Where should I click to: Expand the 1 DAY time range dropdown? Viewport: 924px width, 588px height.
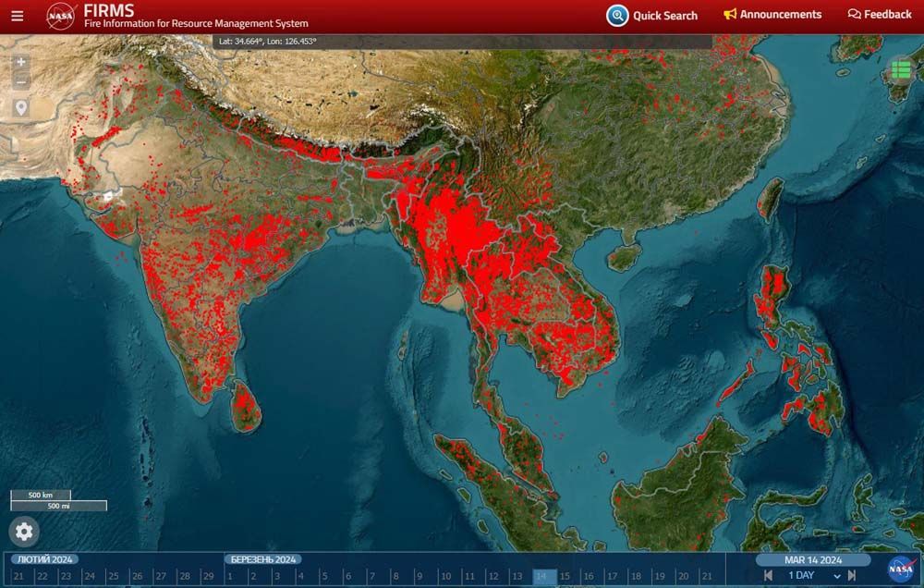click(813, 576)
